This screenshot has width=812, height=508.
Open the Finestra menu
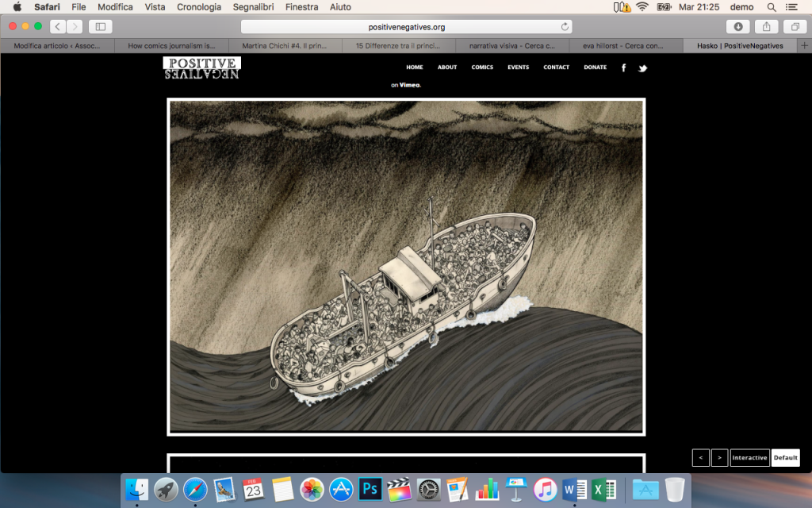[302, 6]
